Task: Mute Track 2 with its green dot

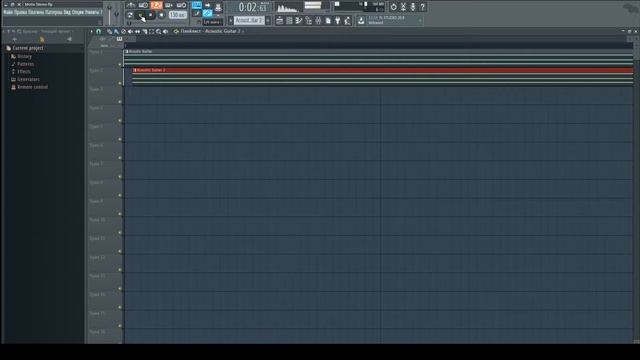Action: click(x=120, y=83)
